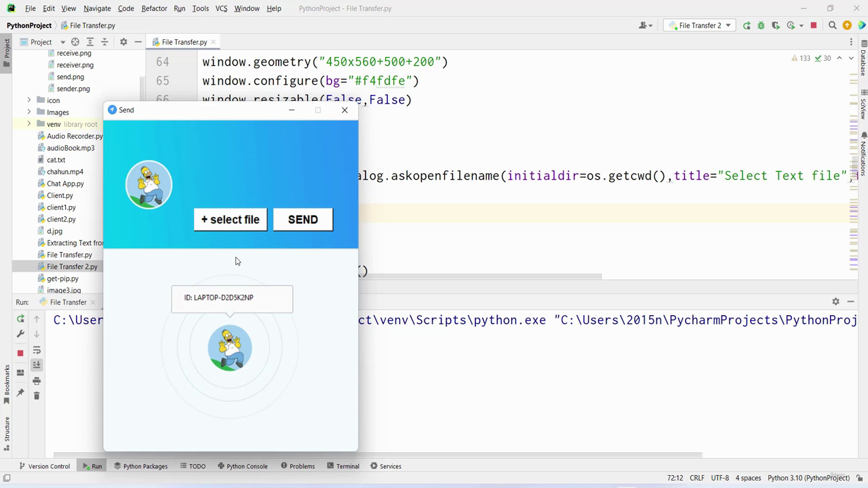
Task: Open Terminal tool window
Action: click(342, 466)
